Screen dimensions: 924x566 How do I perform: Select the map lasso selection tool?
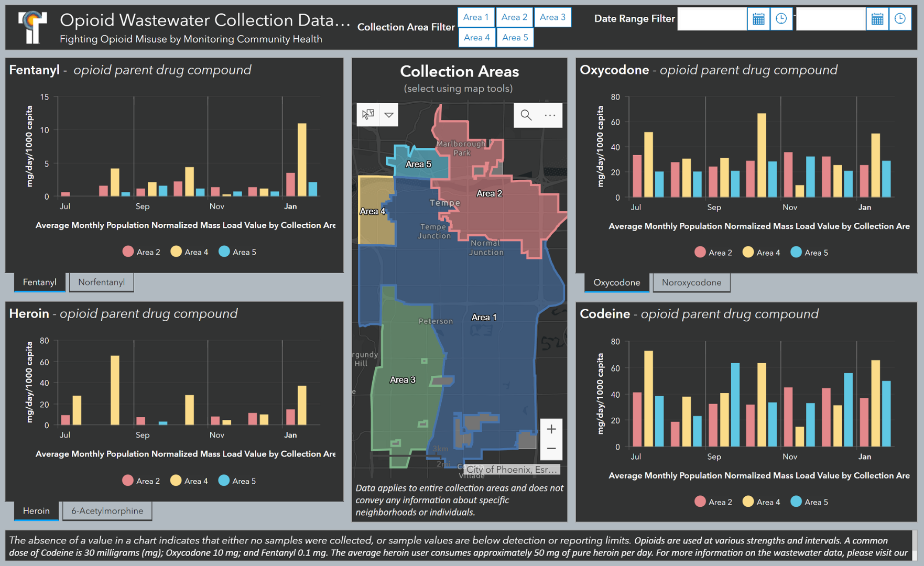tap(368, 115)
